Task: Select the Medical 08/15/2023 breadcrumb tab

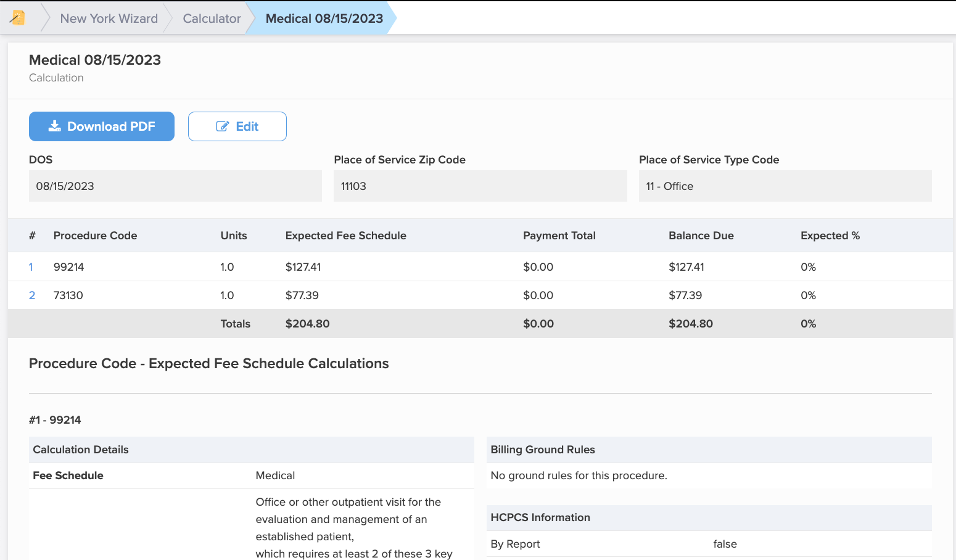Action: 324,19
